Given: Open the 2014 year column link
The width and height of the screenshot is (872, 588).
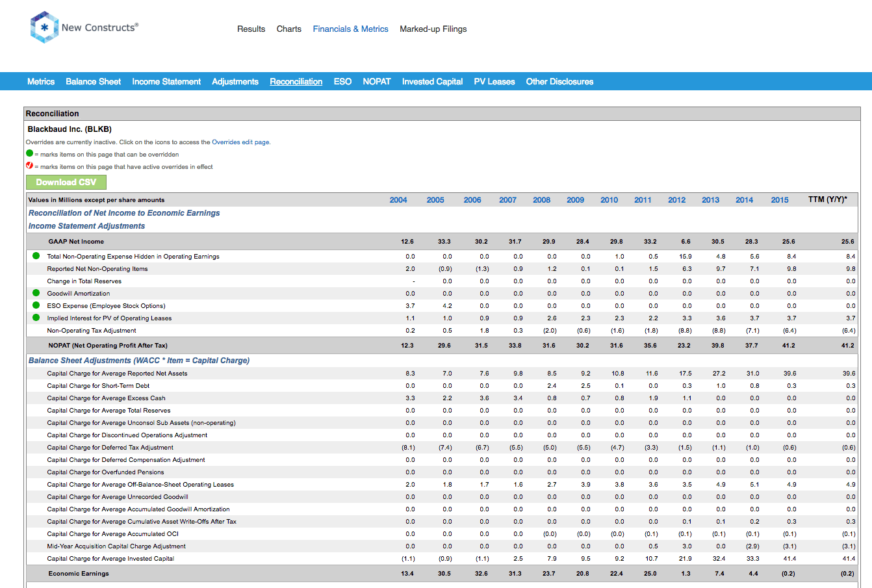Looking at the screenshot, I should pos(745,200).
